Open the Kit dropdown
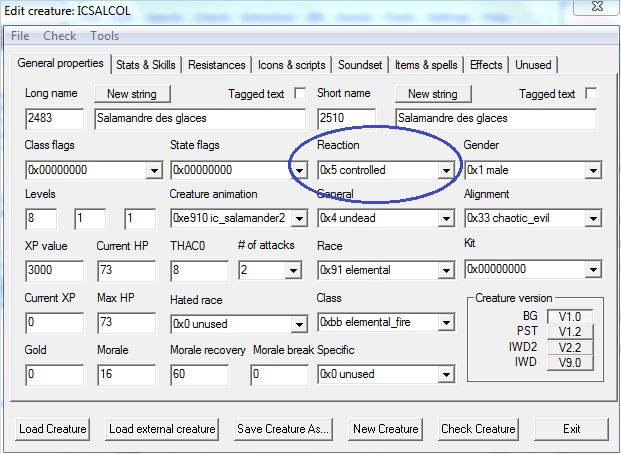The width and height of the screenshot is (621, 454). [x=593, y=270]
